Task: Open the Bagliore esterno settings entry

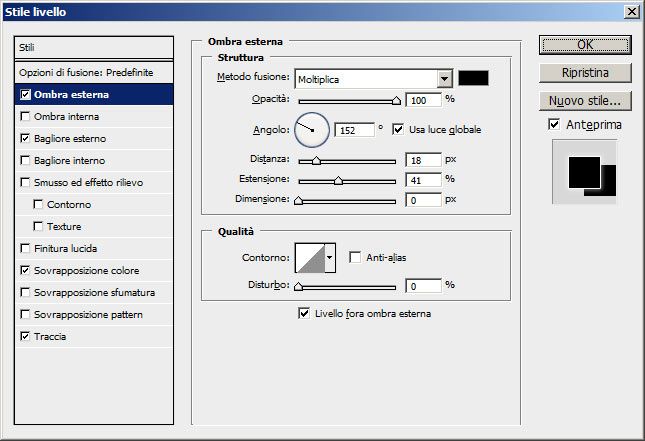Action: click(94, 138)
